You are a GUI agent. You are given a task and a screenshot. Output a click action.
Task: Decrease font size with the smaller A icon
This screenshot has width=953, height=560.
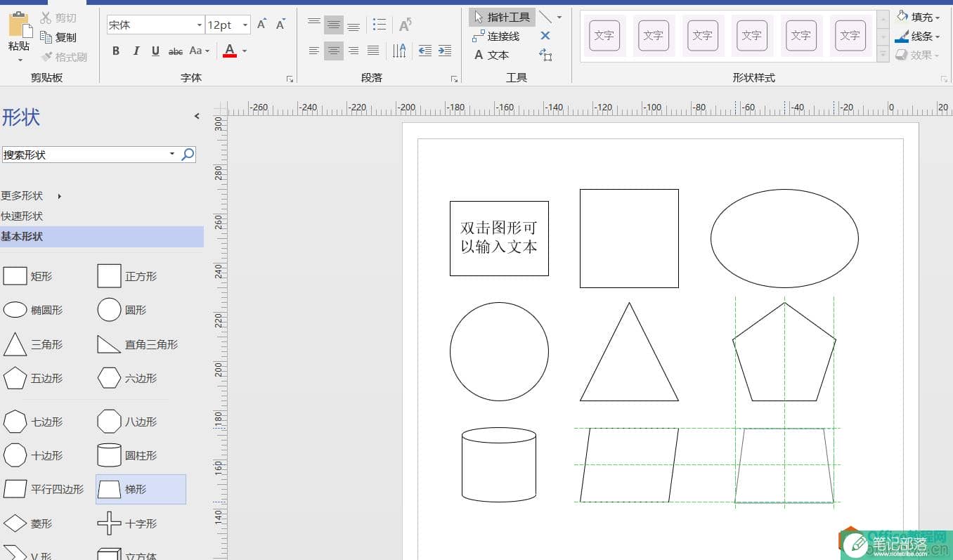click(x=280, y=25)
